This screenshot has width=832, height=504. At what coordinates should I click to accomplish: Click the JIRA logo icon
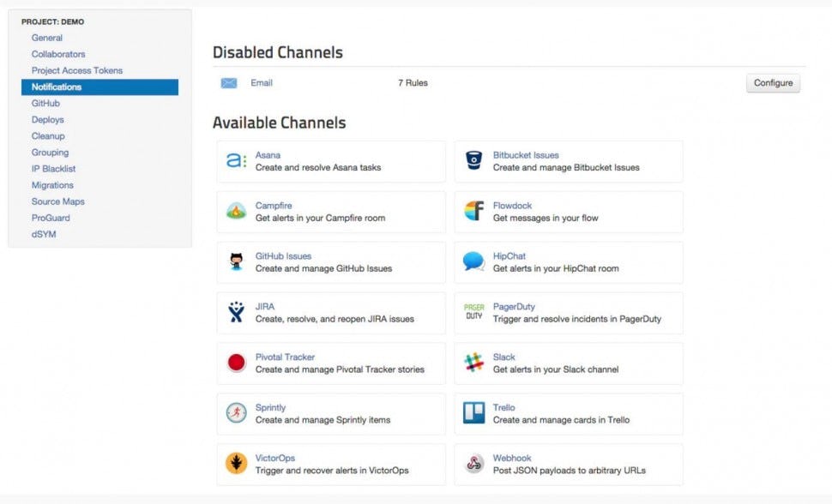[236, 312]
